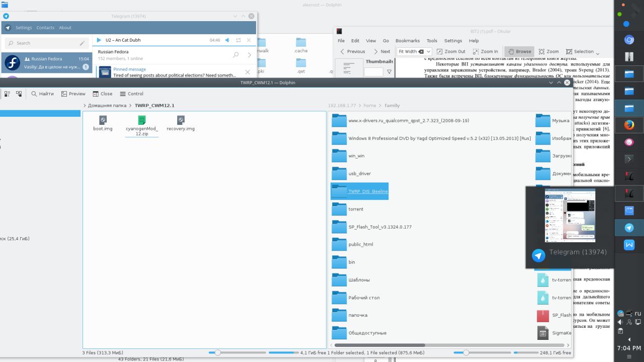Open Firefox from the side panel

coord(629,125)
